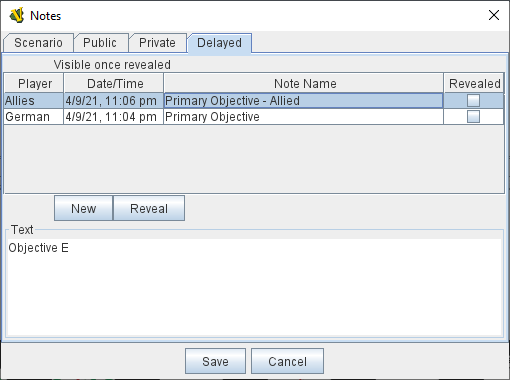Click the Reveal button
This screenshot has height=380, width=510.
point(149,208)
